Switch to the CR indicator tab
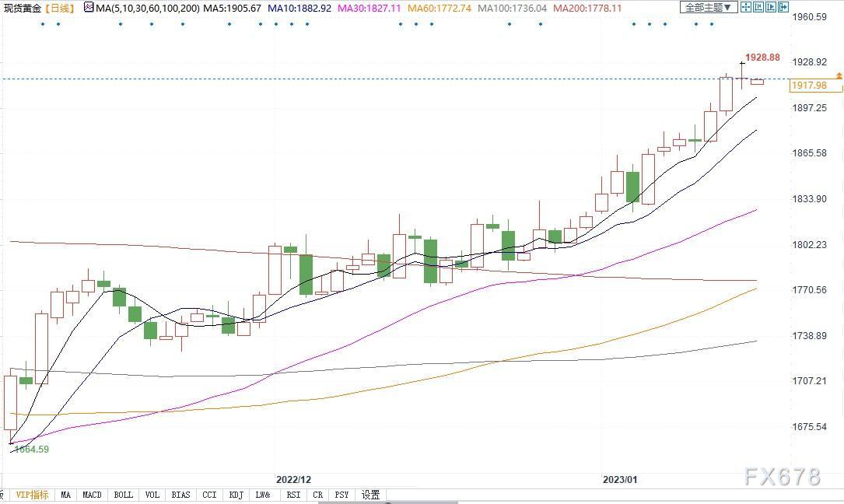 (317, 495)
